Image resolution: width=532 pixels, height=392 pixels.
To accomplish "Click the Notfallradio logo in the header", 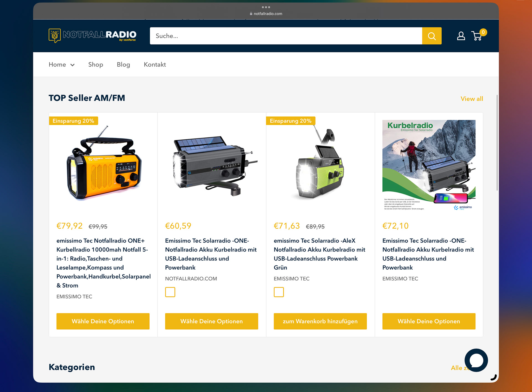I will [92, 36].
